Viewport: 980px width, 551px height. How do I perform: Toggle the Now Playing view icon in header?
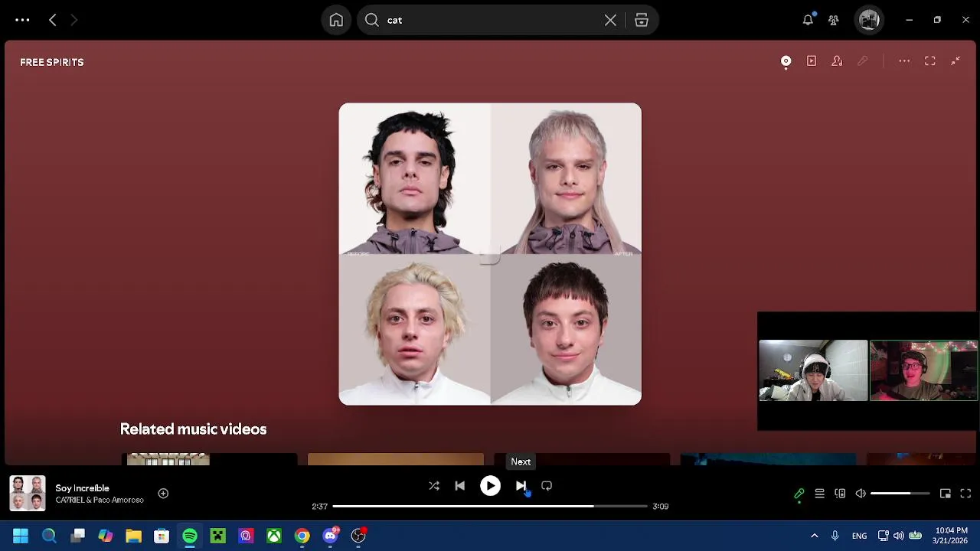point(786,61)
